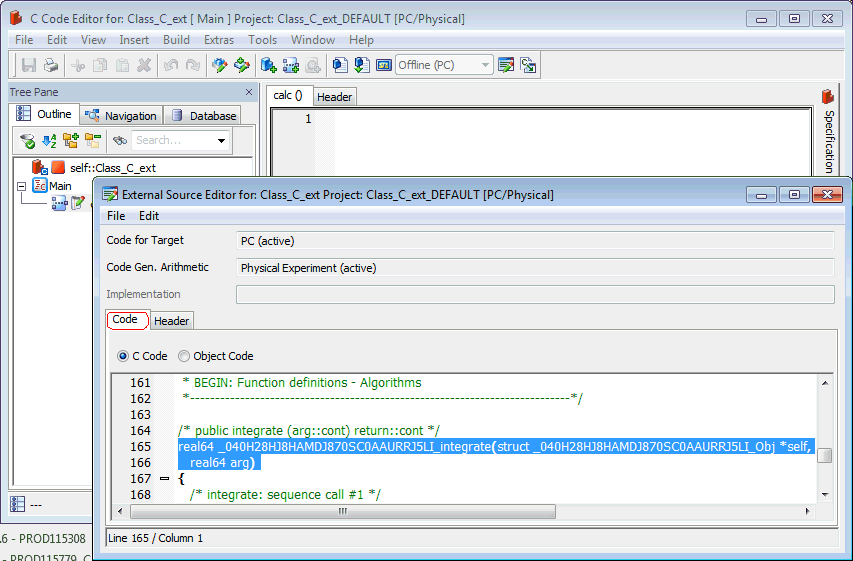Click the Copy icon in the toolbar

(100, 66)
